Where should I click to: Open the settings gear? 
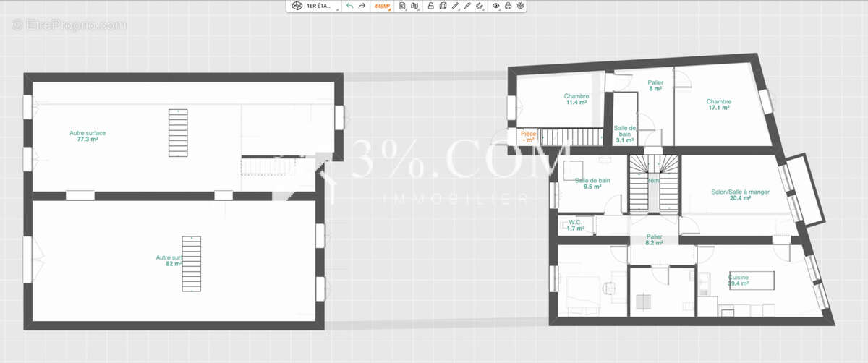point(521,6)
